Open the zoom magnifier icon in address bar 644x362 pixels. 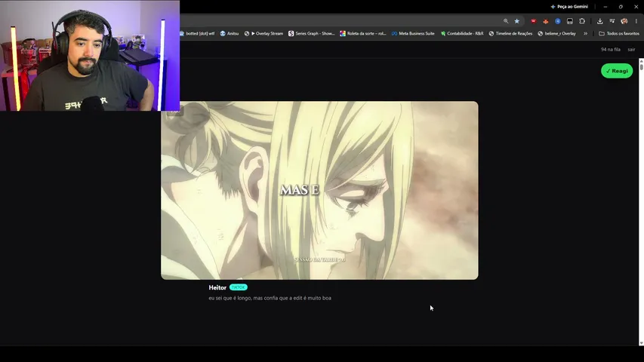tap(506, 21)
